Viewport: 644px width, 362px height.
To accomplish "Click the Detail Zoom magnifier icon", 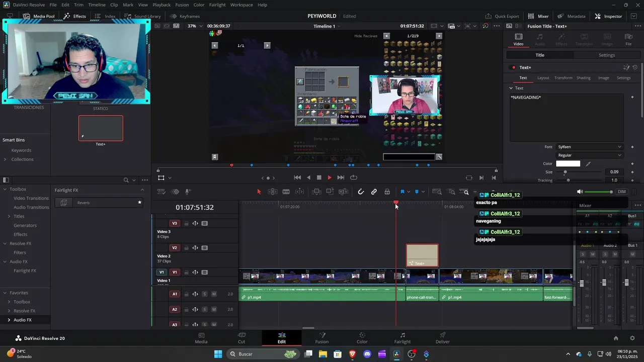I will pyautogui.click(x=451, y=192).
